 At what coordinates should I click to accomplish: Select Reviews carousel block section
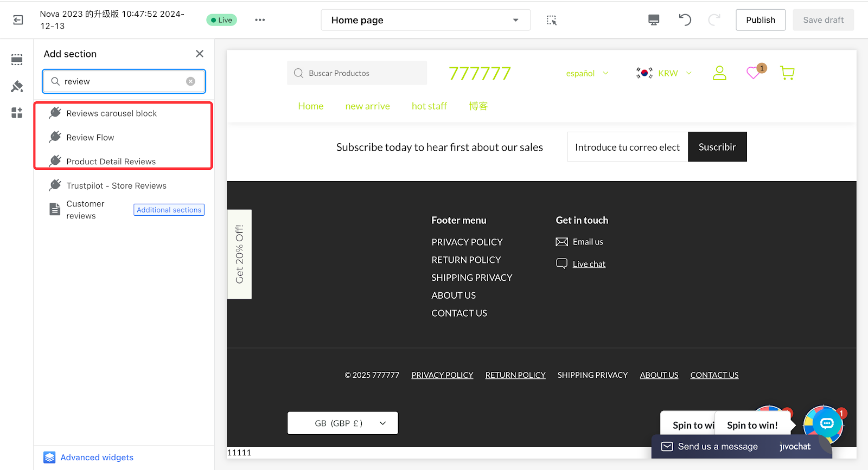(111, 113)
